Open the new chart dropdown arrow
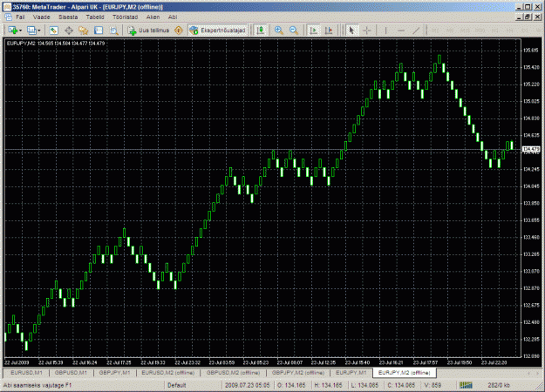Image resolution: width=545 pixels, height=392 pixels. [21, 30]
